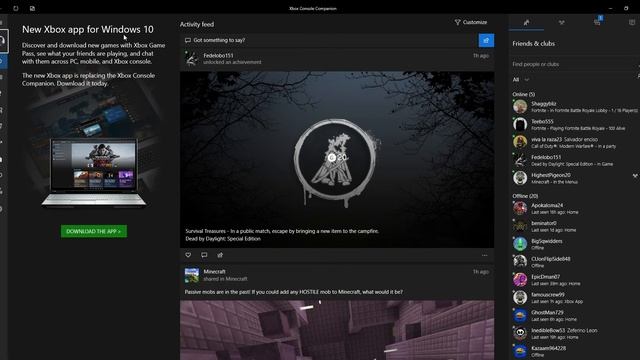The width and height of the screenshot is (640, 360).
Task: Open the Minecraft post screenshot image
Action: coord(337,330)
